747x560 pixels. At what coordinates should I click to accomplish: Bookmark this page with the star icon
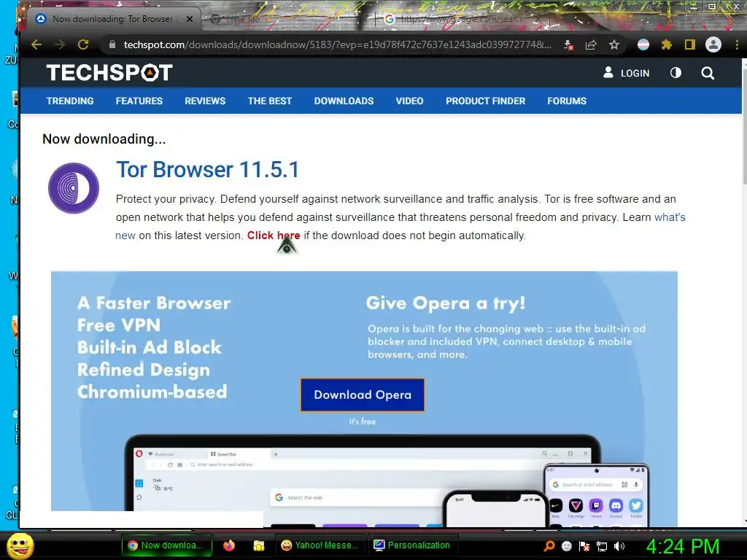614,44
